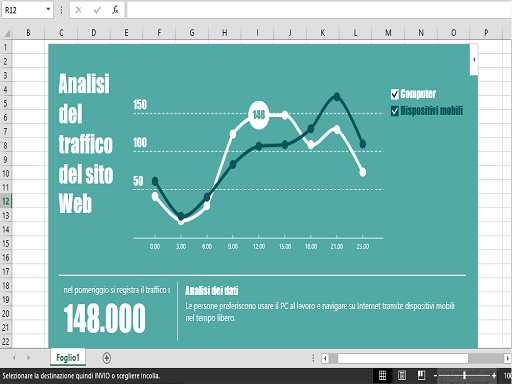Expand the side panel arrow at chart edge
The width and height of the screenshot is (512, 384).
pyautogui.click(x=474, y=60)
